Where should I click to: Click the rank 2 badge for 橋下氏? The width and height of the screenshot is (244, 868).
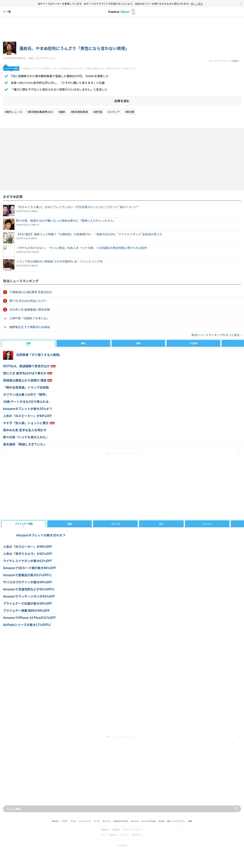tap(5, 301)
